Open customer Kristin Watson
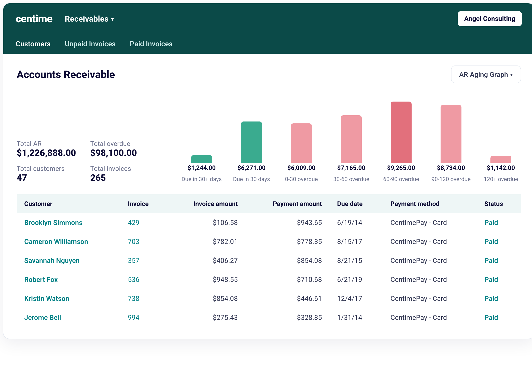Viewport: 532px width, 392px height. (x=47, y=299)
